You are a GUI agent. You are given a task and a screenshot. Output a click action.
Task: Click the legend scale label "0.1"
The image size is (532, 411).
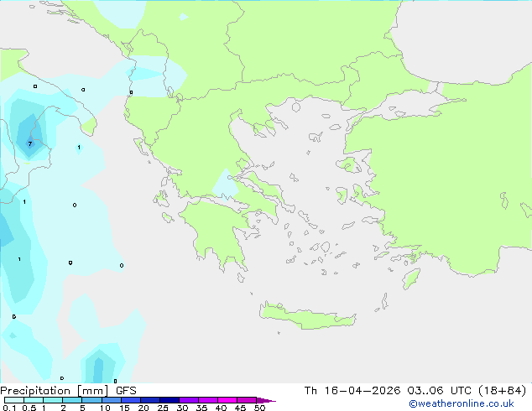point(9,408)
